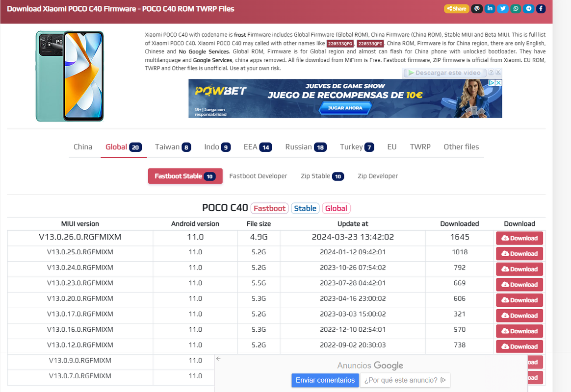Screen dimensions: 571x392
Task: Share on LinkedIn icon
Action: coord(490,8)
